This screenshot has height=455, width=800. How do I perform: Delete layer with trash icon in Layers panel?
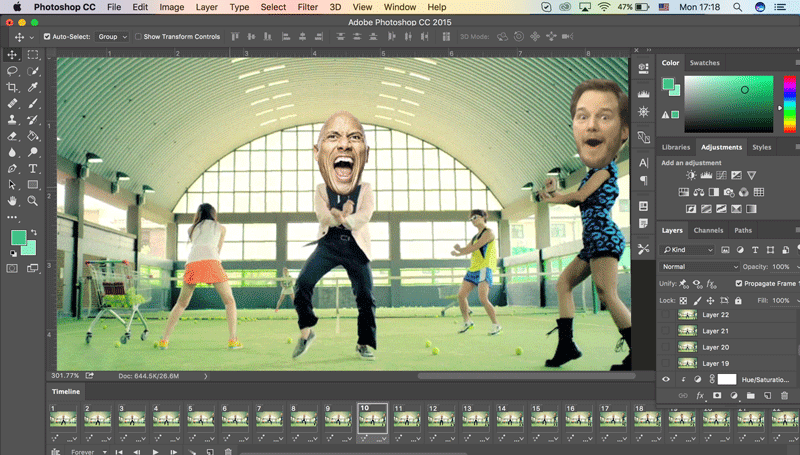(784, 395)
